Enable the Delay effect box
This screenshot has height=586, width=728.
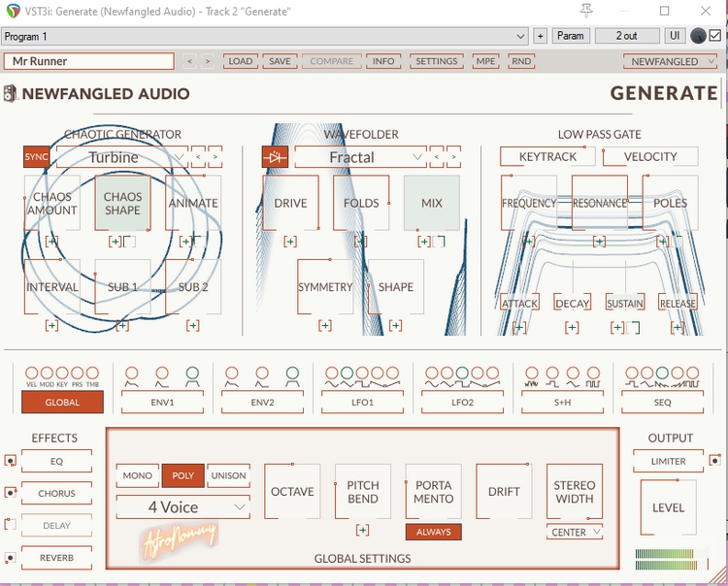pyautogui.click(x=11, y=525)
